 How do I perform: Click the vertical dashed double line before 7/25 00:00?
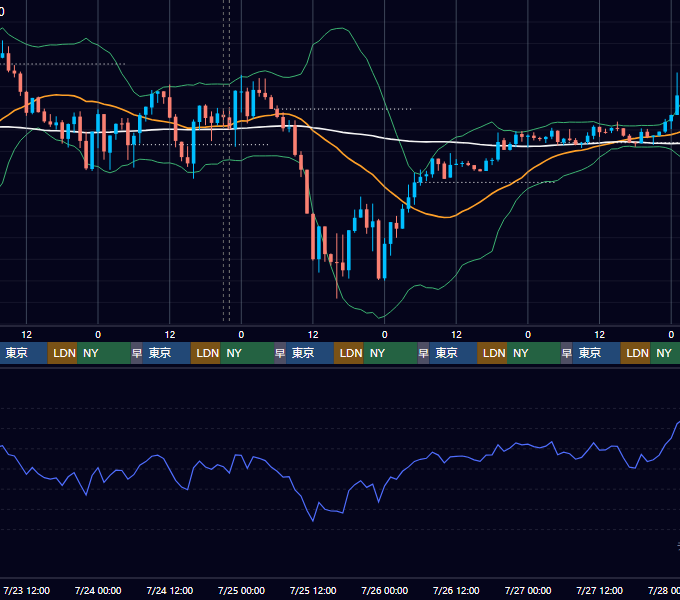tap(226, 160)
